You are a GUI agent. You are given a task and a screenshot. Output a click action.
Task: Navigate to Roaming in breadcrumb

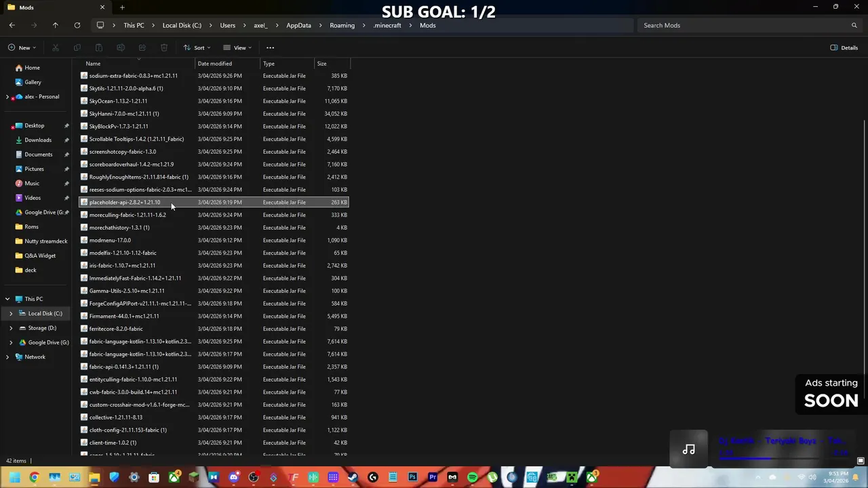342,25
